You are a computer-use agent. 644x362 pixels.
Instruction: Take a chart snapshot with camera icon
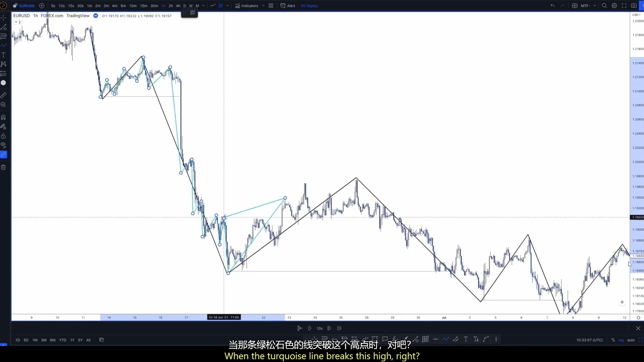634,6
